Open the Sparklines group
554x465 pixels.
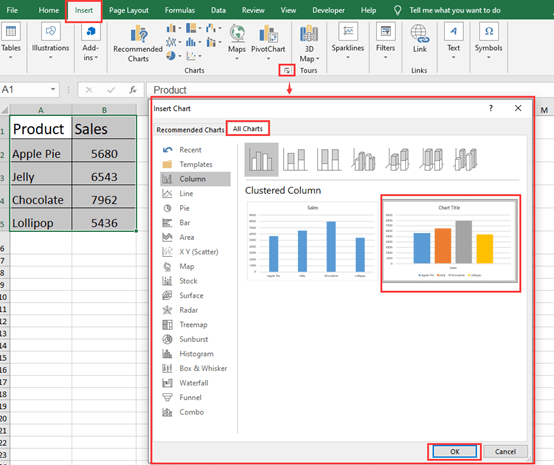click(348, 41)
